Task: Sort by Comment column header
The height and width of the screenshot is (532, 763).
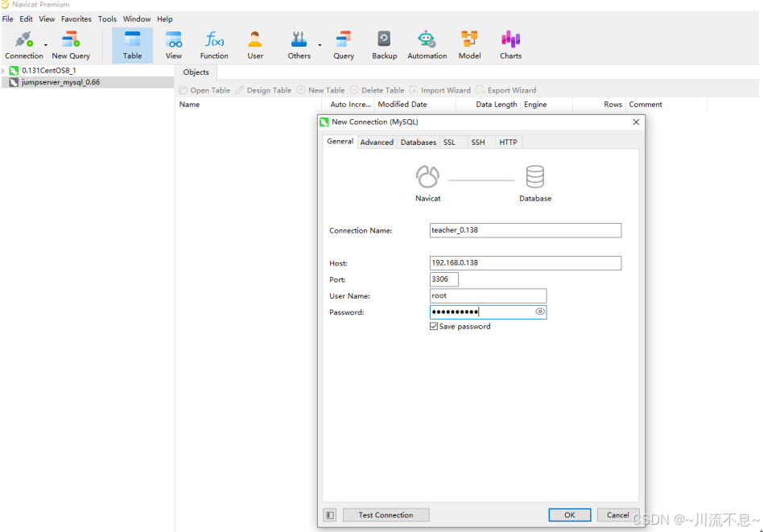Action: tap(666, 104)
